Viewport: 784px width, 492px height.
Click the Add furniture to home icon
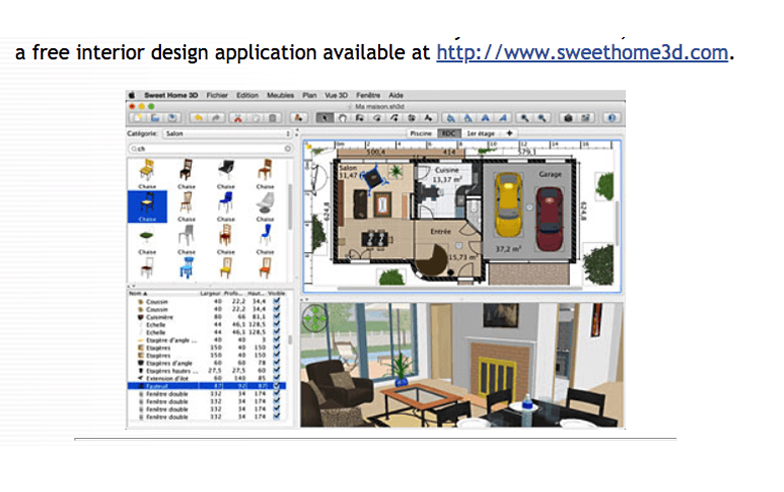tap(298, 118)
